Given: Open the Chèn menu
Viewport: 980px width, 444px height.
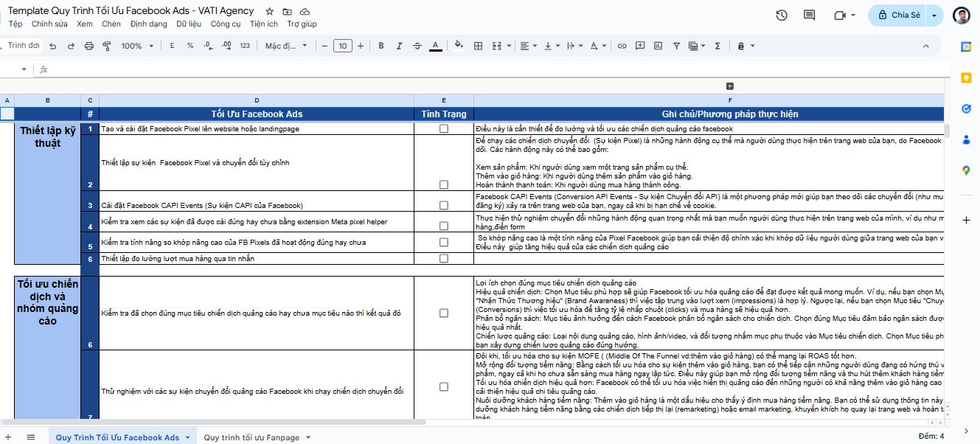Looking at the screenshot, I should pos(111,24).
